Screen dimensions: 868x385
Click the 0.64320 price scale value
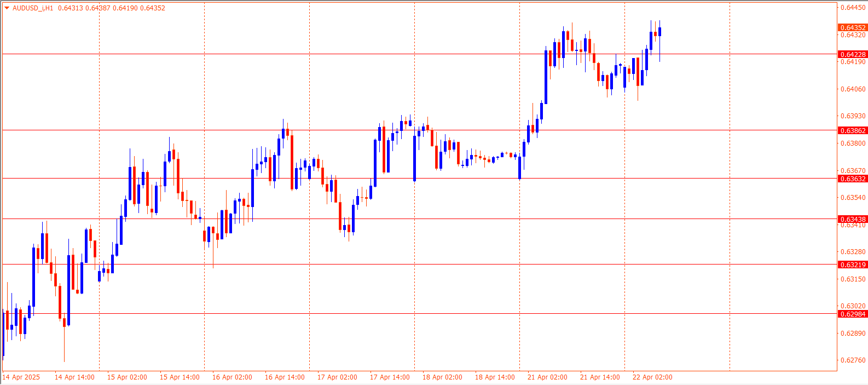(853, 35)
